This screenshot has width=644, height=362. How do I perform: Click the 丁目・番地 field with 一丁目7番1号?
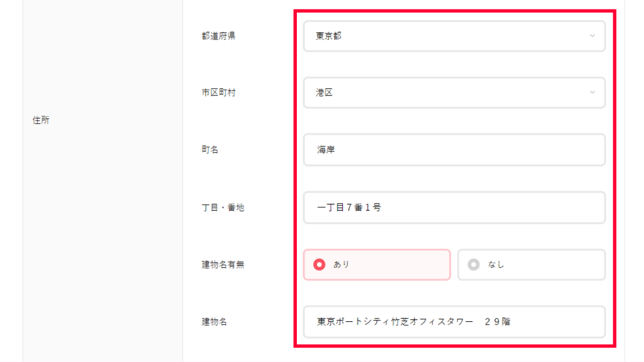pyautogui.click(x=454, y=207)
